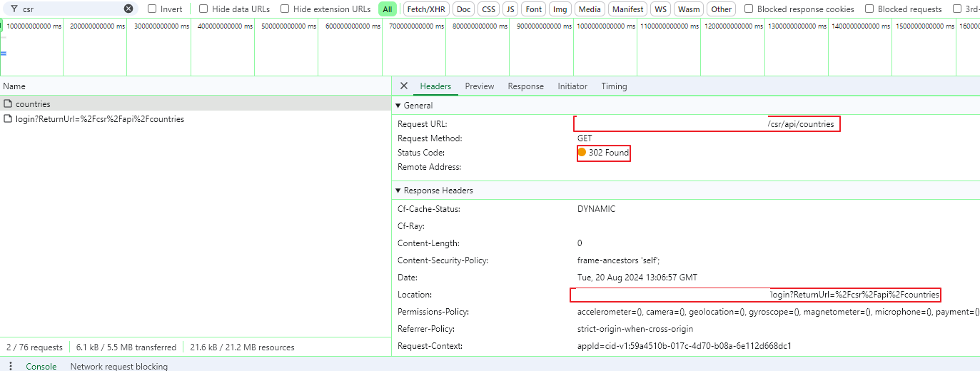Click the Location header redirect value
980x371 pixels.
point(855,295)
